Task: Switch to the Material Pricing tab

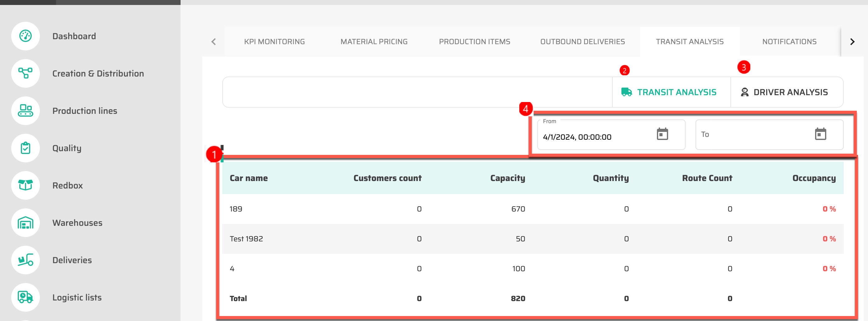Action: click(374, 42)
